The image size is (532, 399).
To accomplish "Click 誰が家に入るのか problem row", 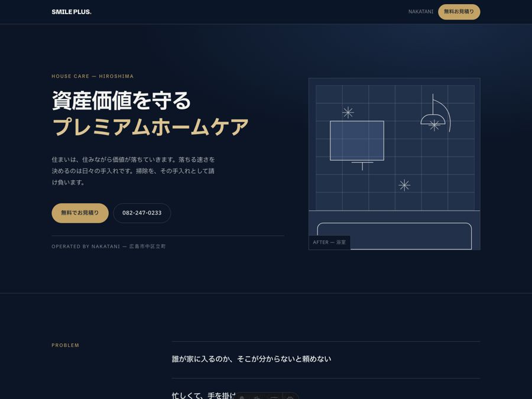I will 326,359.
